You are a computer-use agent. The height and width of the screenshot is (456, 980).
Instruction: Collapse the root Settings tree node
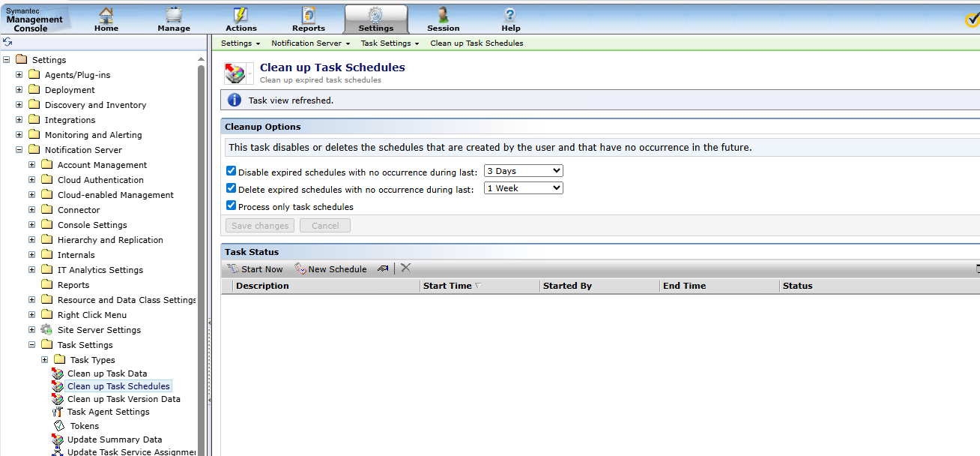[x=7, y=60]
